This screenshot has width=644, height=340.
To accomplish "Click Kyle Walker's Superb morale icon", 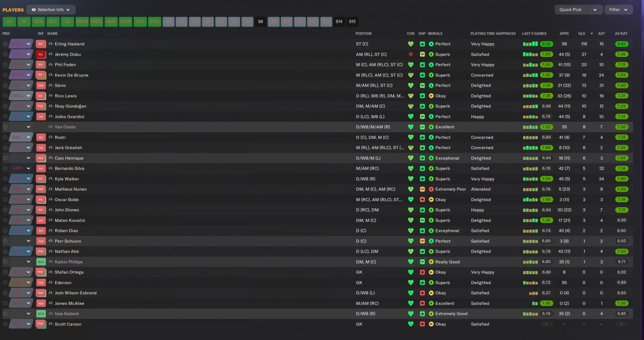I will click(x=431, y=179).
